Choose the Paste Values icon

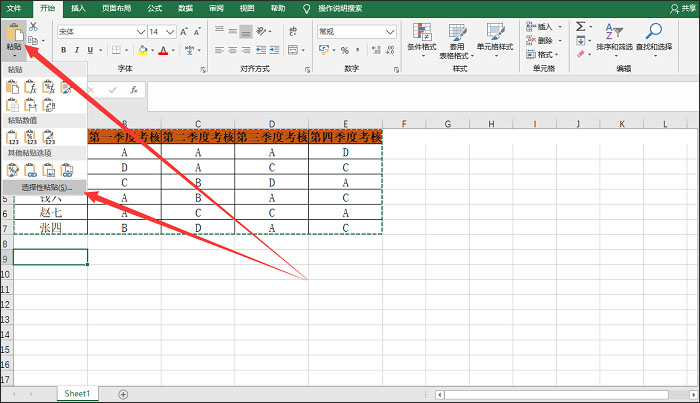(x=12, y=137)
